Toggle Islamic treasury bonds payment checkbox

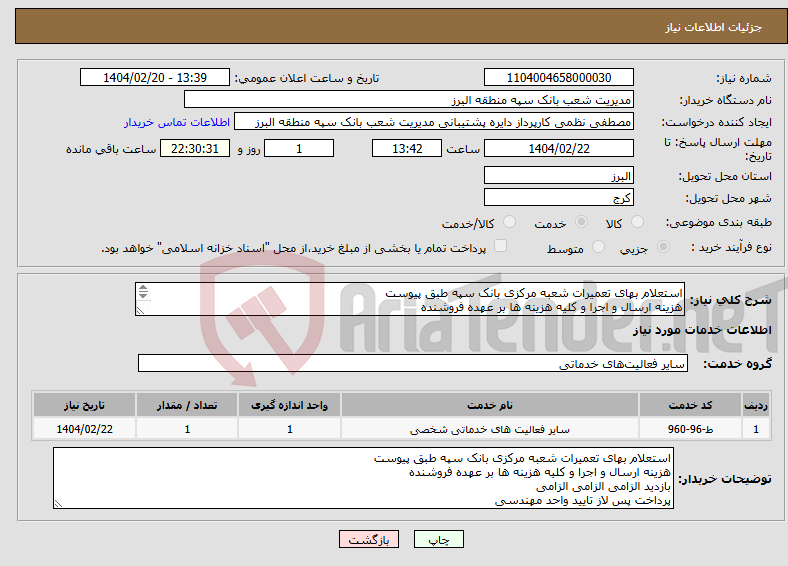(501, 246)
